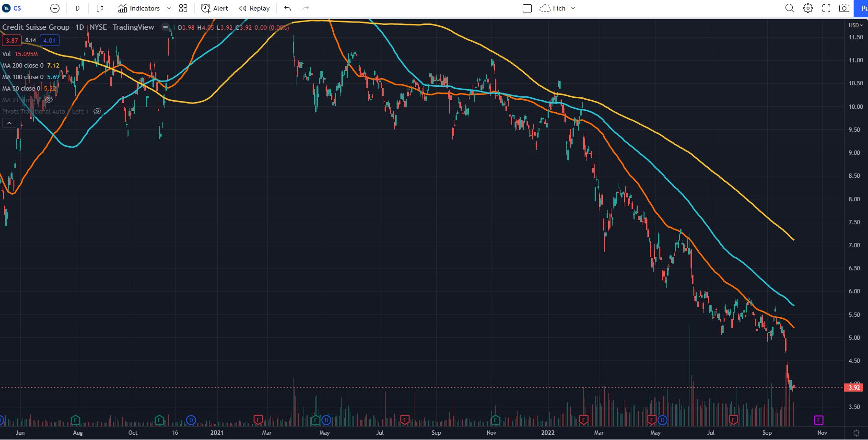Add a symbol to compare with plus icon
This screenshot has width=868, height=440.
coord(55,8)
